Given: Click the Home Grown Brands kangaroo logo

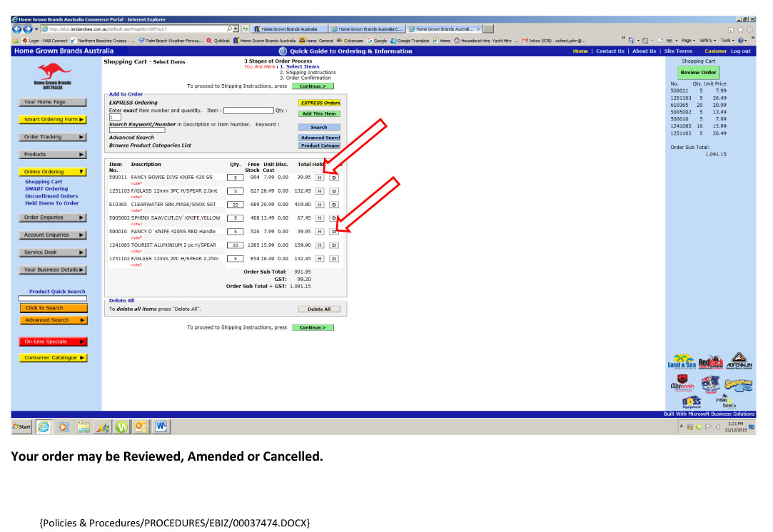Looking at the screenshot, I should (x=53, y=76).
